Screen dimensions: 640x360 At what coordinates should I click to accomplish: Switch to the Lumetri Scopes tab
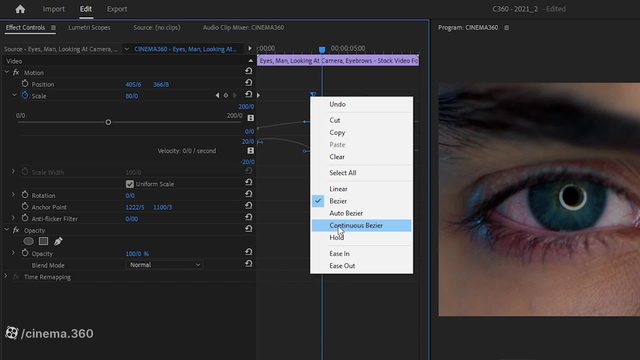pyautogui.click(x=89, y=28)
